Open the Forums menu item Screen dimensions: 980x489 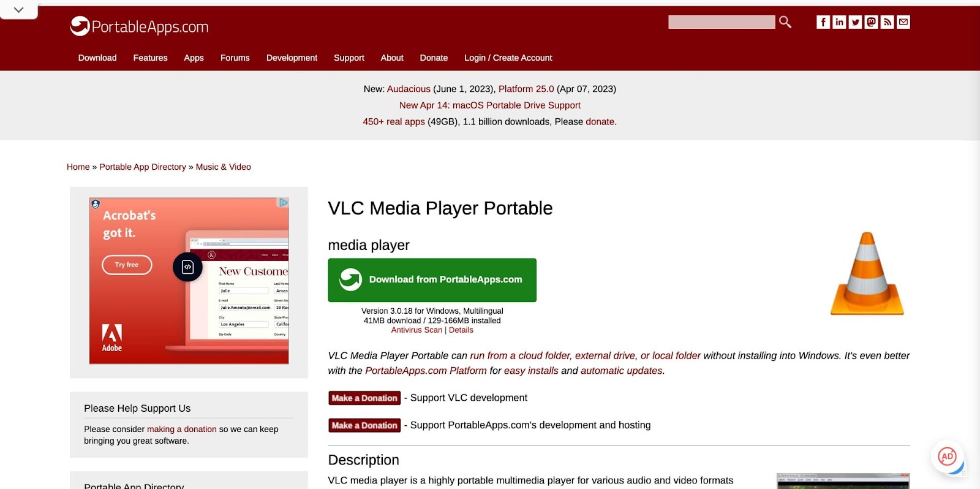pos(235,58)
